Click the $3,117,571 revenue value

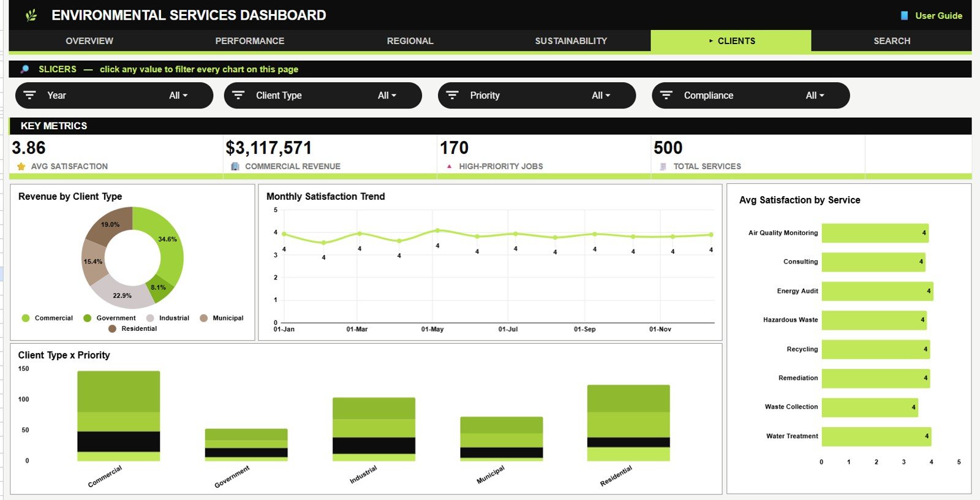coord(269,148)
